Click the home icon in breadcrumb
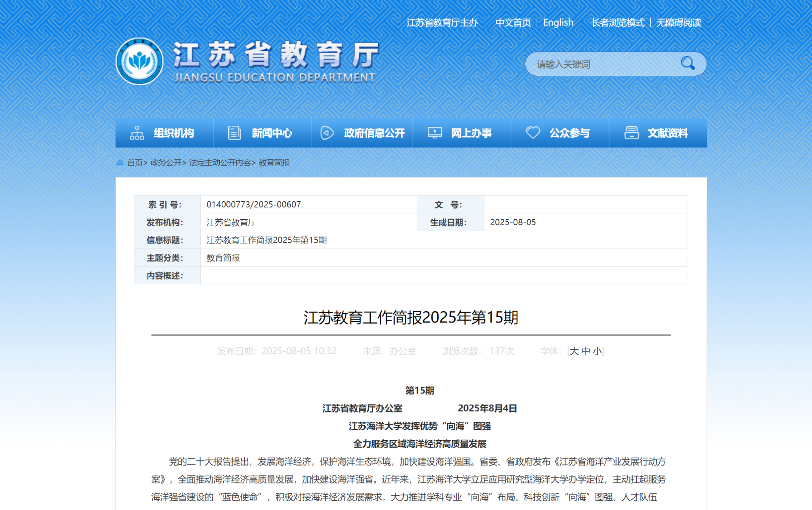This screenshot has width=812, height=510. (x=120, y=163)
